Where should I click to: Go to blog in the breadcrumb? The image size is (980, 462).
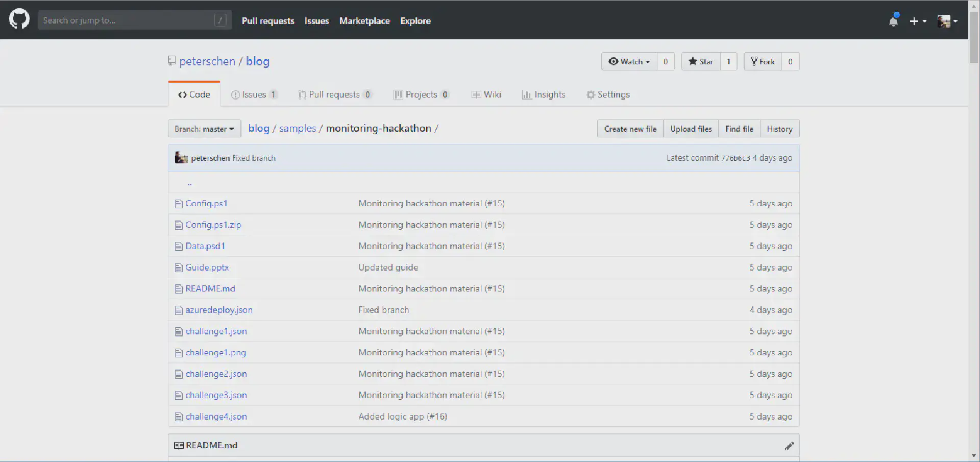pos(259,128)
